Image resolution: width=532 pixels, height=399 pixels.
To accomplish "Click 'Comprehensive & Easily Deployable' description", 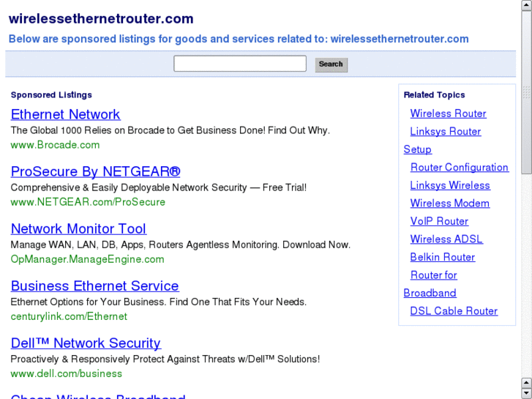I will (159, 187).
